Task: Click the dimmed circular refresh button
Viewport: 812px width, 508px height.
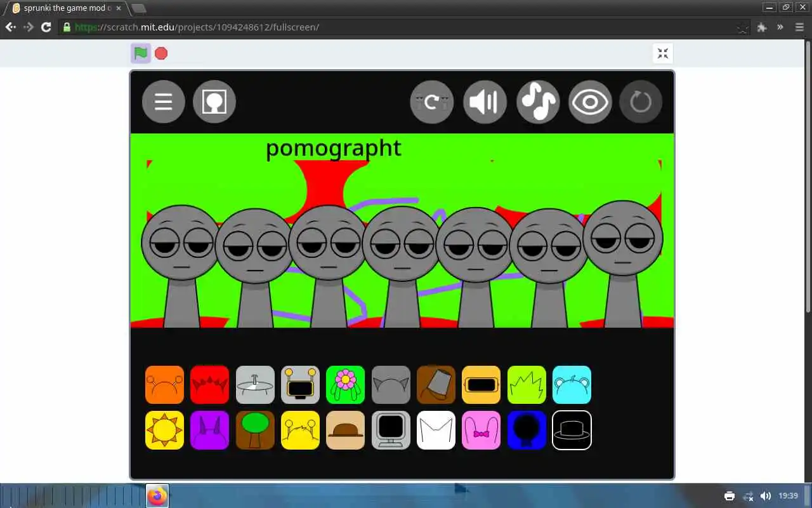Action: click(x=641, y=102)
